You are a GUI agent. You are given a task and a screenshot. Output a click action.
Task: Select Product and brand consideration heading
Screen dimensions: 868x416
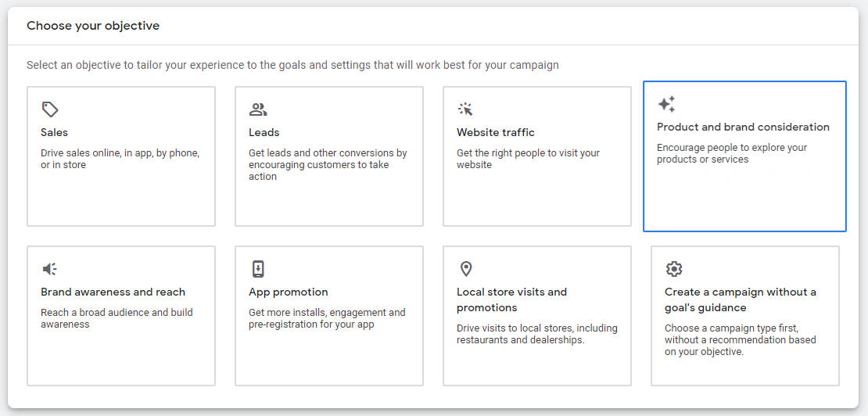point(743,127)
